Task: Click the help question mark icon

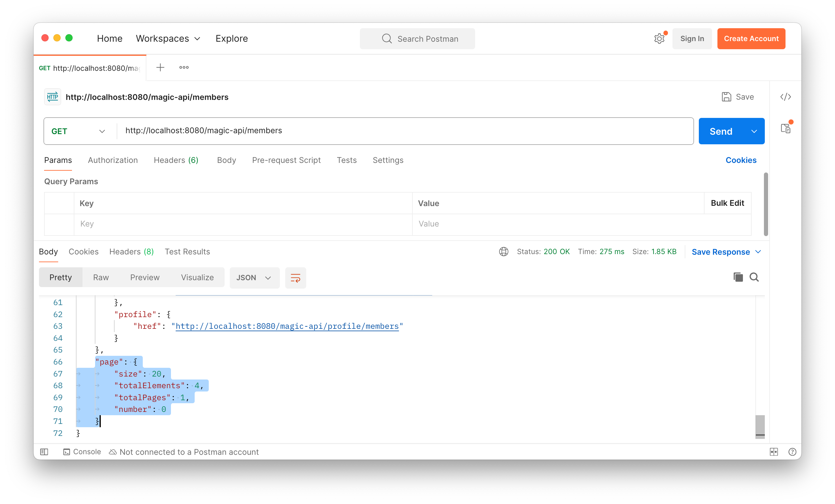Action: [792, 452]
